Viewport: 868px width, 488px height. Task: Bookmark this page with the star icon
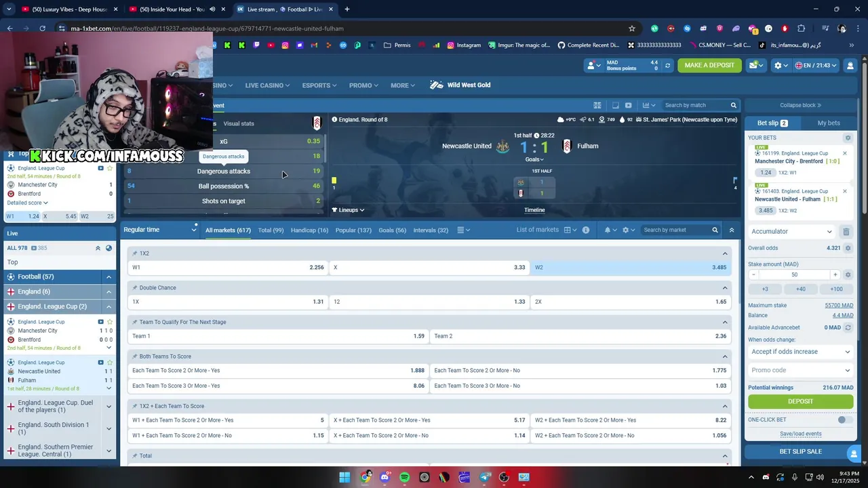pos(632,28)
